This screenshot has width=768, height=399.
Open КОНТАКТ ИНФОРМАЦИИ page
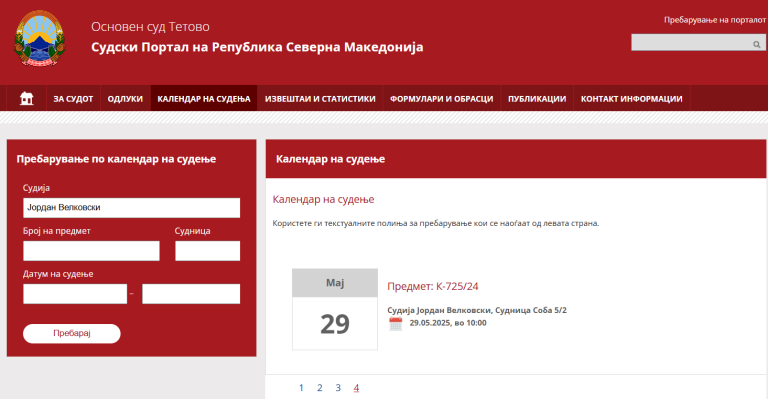pyautogui.click(x=631, y=98)
